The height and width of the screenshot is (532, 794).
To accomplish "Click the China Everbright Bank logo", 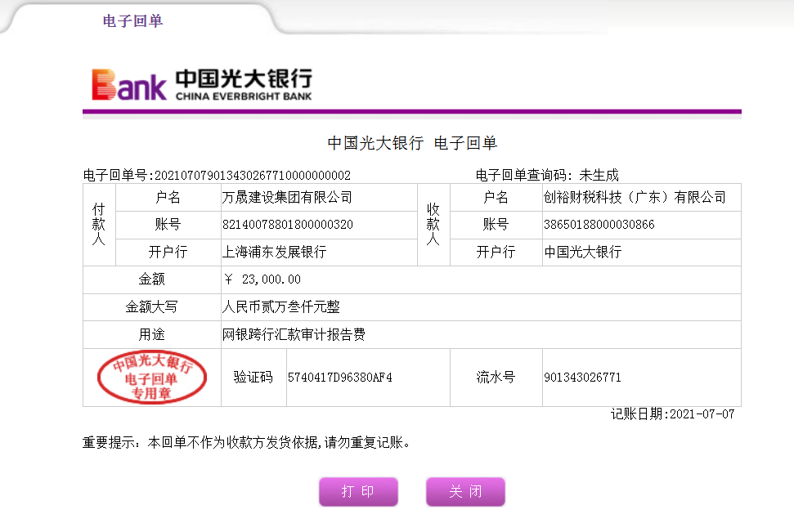I will click(x=201, y=84).
